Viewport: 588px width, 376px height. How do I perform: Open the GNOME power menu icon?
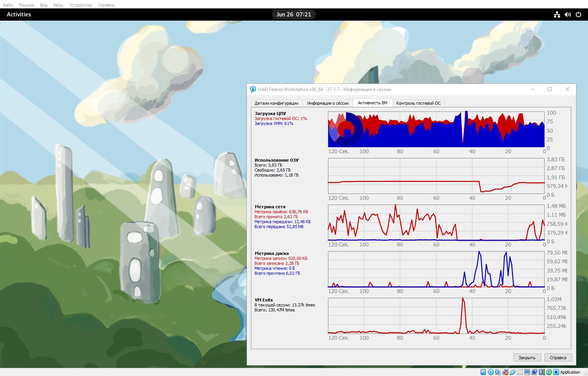point(578,15)
